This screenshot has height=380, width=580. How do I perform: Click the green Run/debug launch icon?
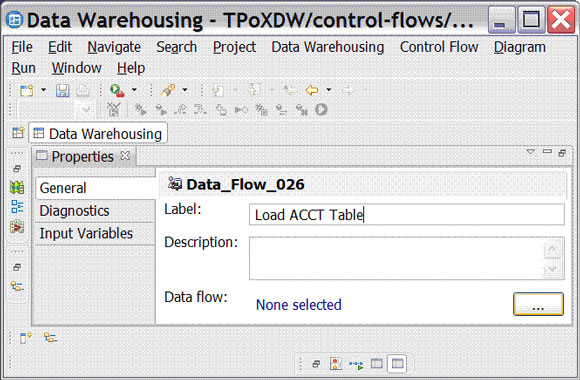click(x=117, y=90)
